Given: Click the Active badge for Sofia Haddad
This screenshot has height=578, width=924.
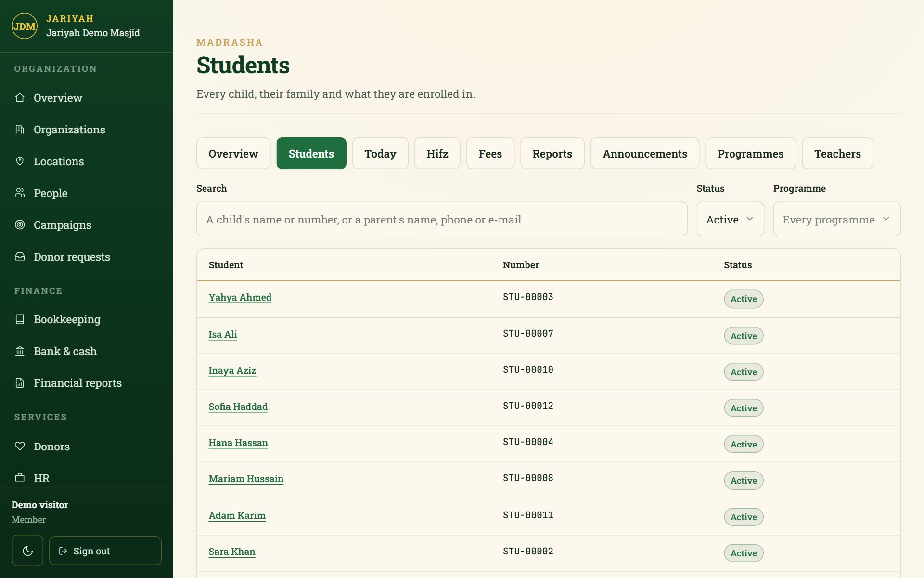Looking at the screenshot, I should (x=744, y=408).
